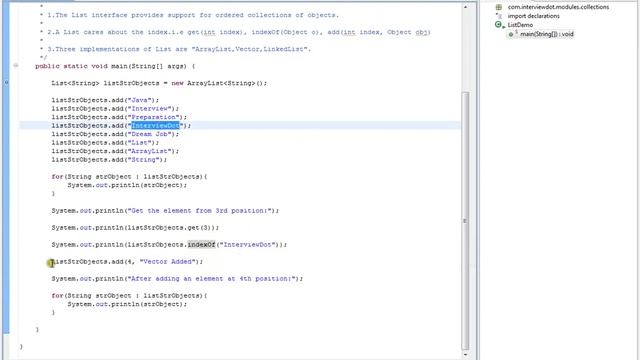Select the ListDemo class in the outline
640x360 pixels.
coord(520,25)
